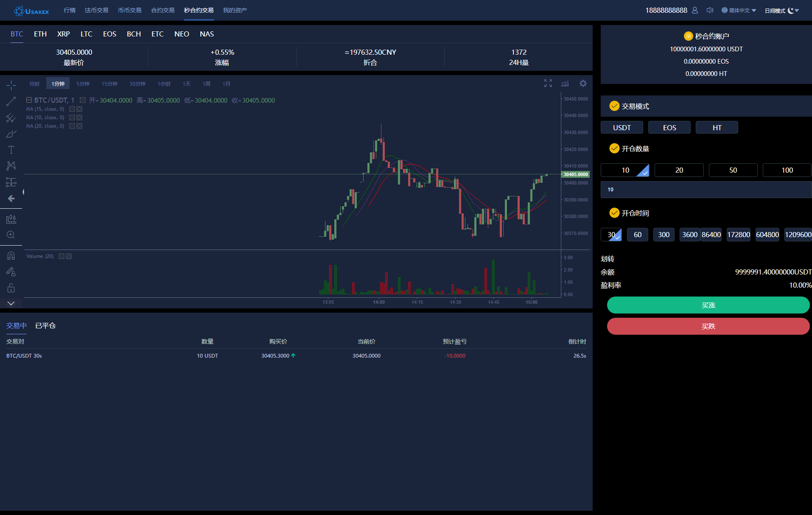The image size is (812, 515).
Task: Toggle the magnet snap mode
Action: 11,256
